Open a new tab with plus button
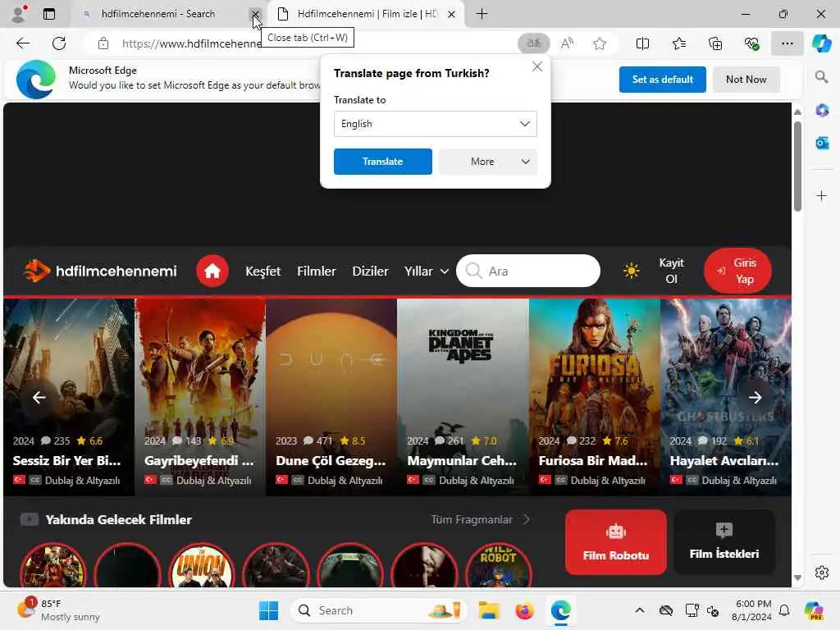Image resolution: width=840 pixels, height=630 pixels. (482, 14)
